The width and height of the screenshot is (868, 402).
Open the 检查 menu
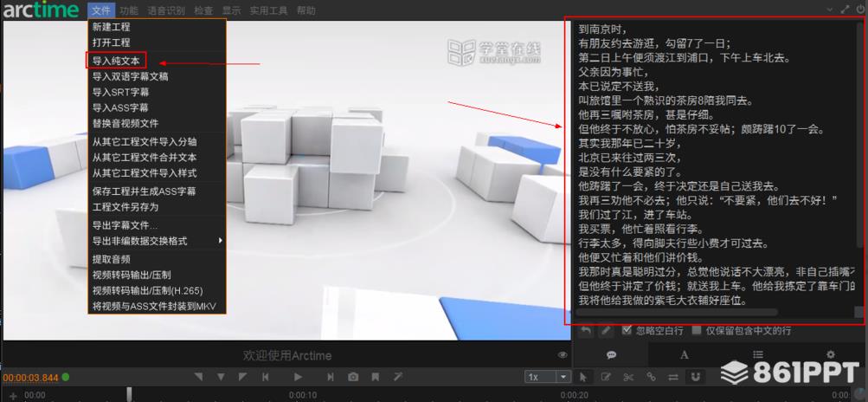pyautogui.click(x=203, y=10)
